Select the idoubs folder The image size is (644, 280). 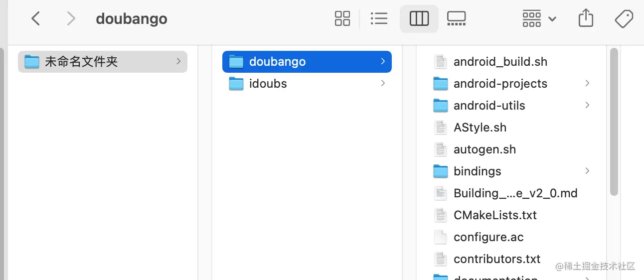pyautogui.click(x=307, y=84)
